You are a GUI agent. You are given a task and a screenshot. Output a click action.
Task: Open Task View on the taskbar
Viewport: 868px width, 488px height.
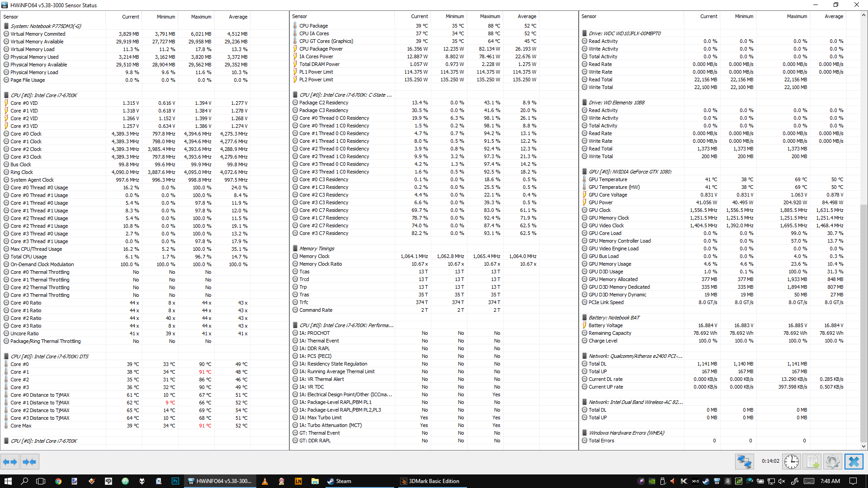coord(41,481)
